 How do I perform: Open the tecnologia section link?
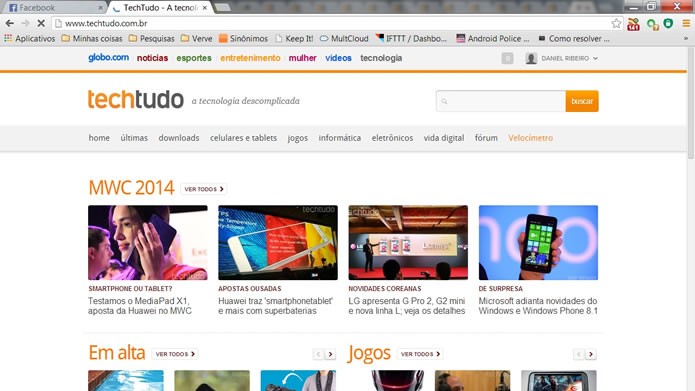pos(381,58)
